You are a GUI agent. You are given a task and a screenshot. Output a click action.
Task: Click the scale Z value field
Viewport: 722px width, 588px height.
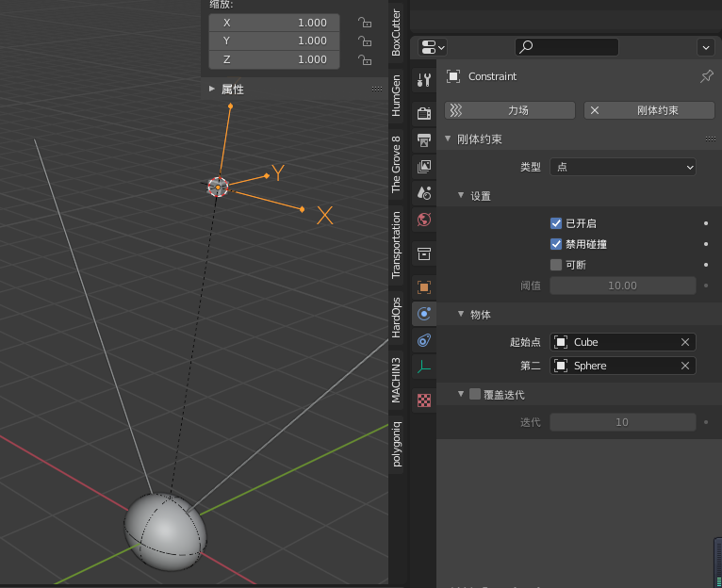[274, 60]
